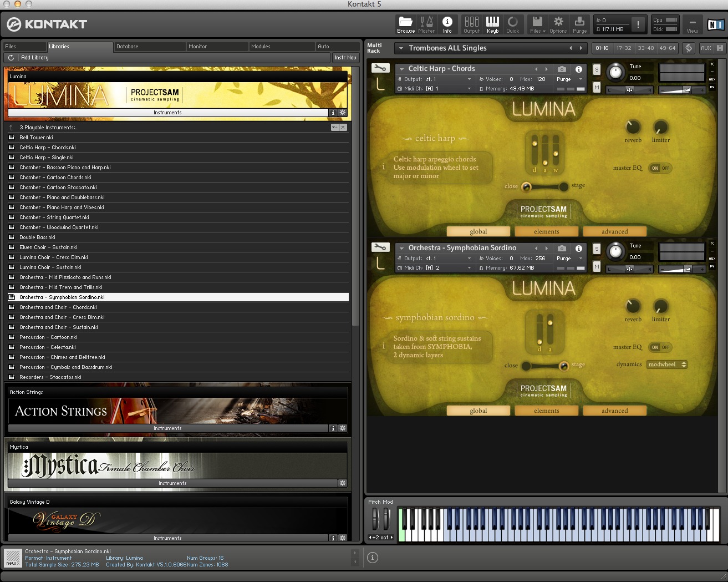Open Lumina library settings gear
728x582 pixels.
pos(343,113)
